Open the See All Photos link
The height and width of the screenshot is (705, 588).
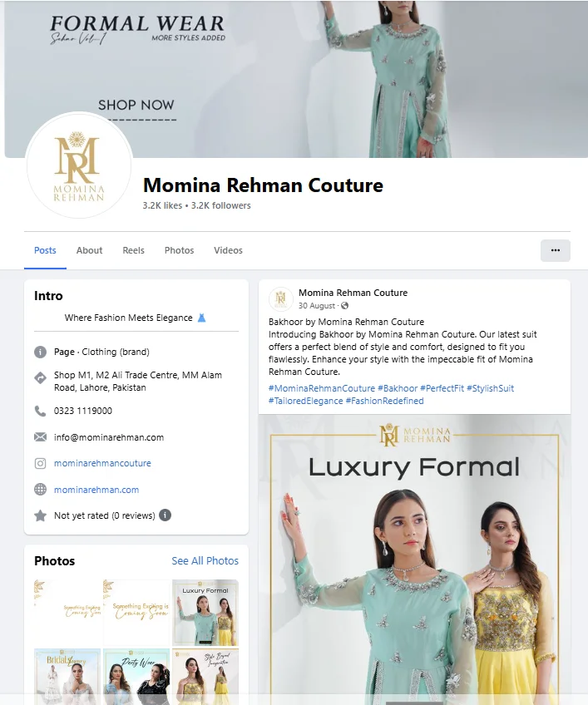[205, 560]
